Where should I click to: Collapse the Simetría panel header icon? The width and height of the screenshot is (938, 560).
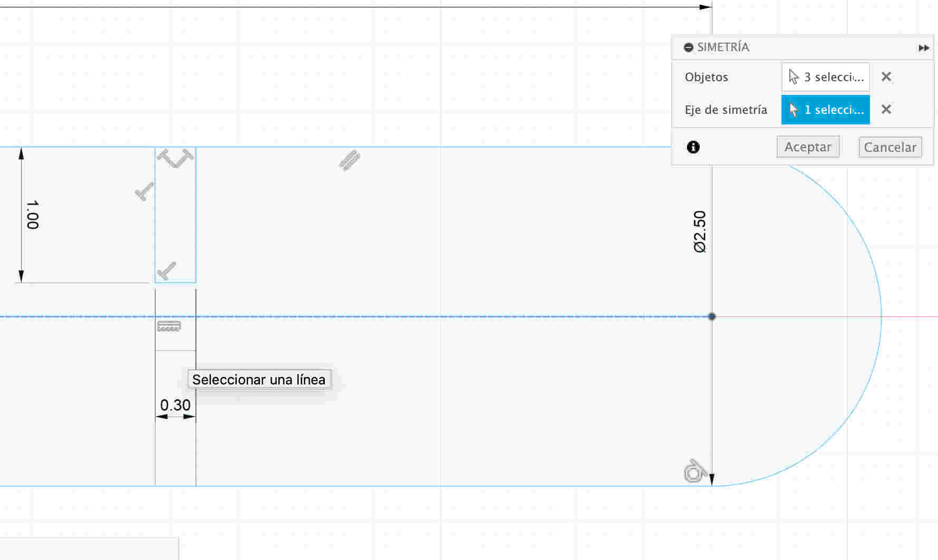click(x=688, y=47)
